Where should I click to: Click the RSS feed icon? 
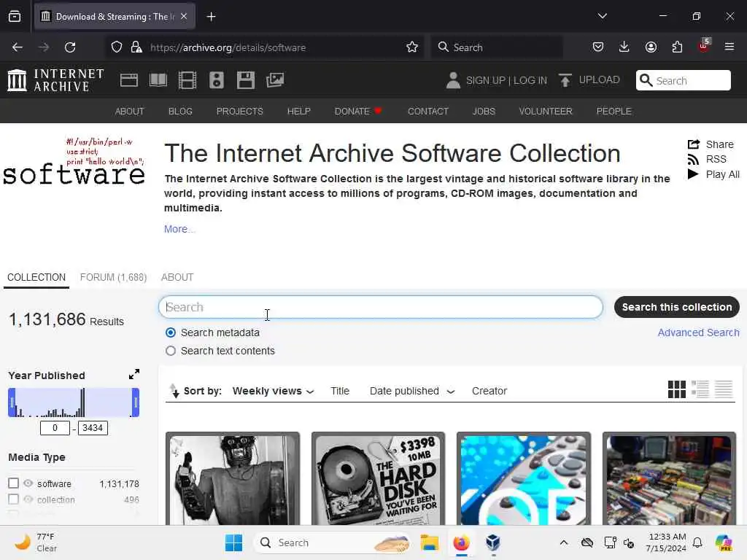(693, 159)
